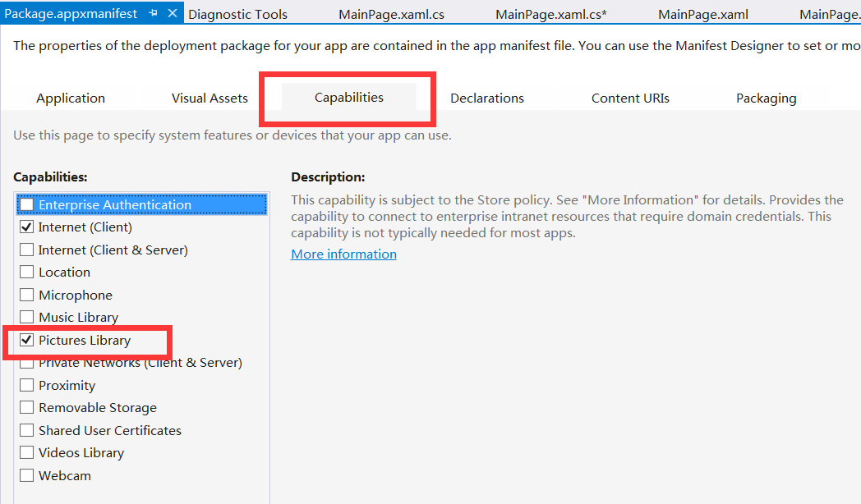Check the Proximity capability
This screenshot has height=504, width=861.
(27, 385)
